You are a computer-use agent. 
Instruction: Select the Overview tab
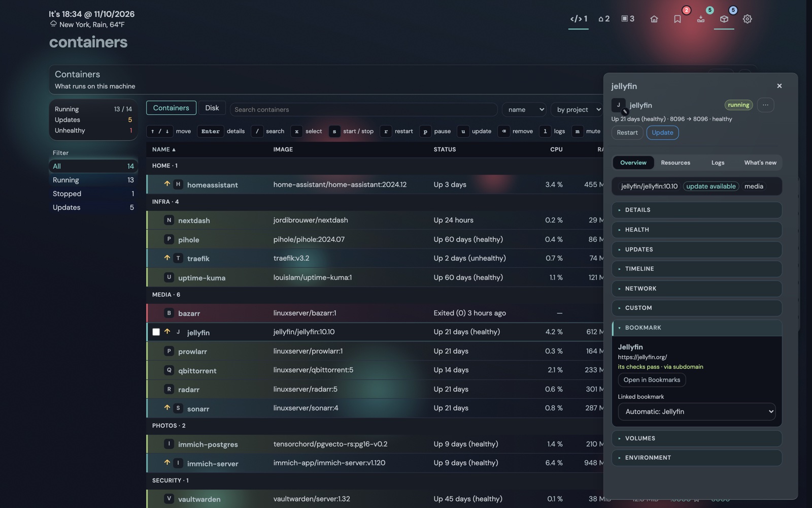coord(633,163)
